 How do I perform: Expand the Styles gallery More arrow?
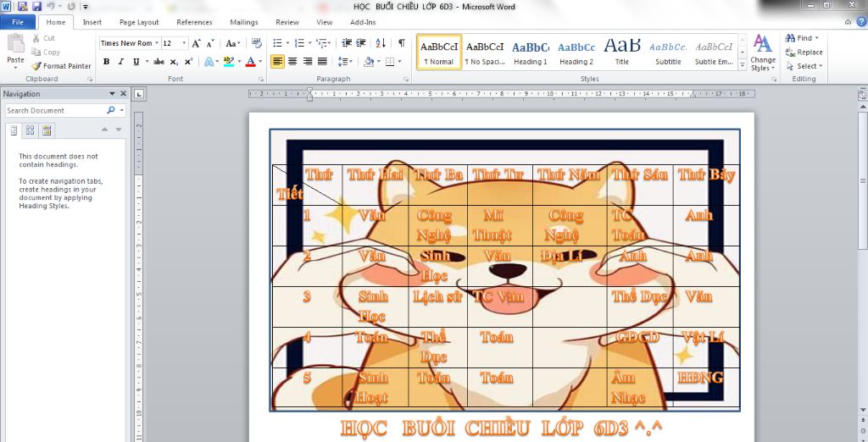point(743,65)
